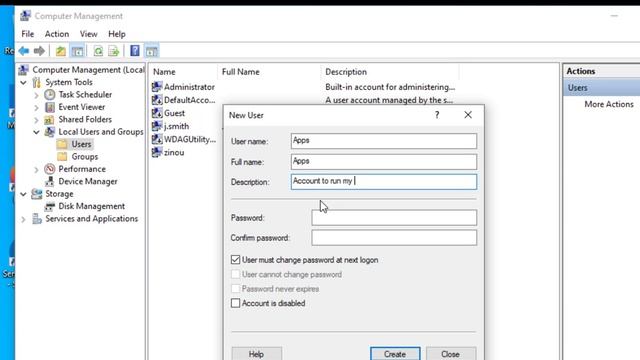Click the Groups folder icon
Screen dimensions: 640x360
62,156
